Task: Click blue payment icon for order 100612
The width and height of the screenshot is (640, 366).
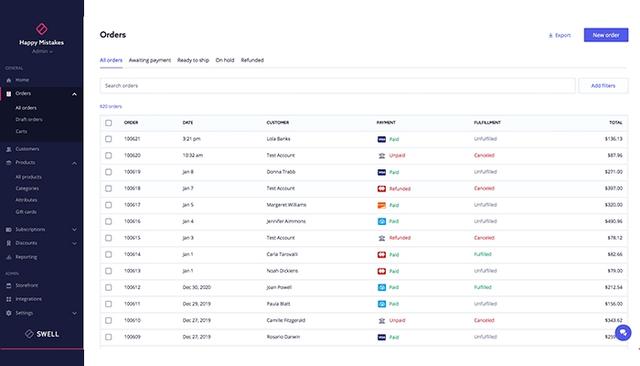Action: (382, 288)
